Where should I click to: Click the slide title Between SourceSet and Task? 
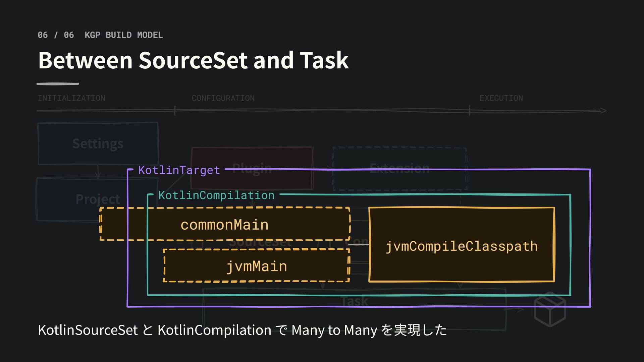[194, 60]
